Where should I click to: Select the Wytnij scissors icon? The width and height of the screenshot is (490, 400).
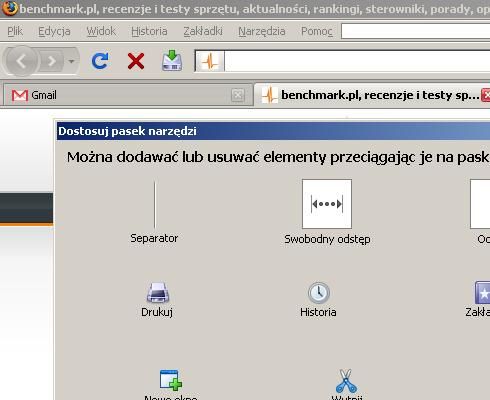coord(346,381)
